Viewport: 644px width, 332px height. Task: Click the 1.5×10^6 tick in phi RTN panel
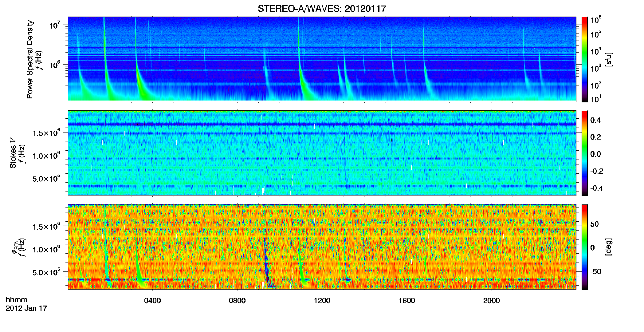(x=46, y=227)
